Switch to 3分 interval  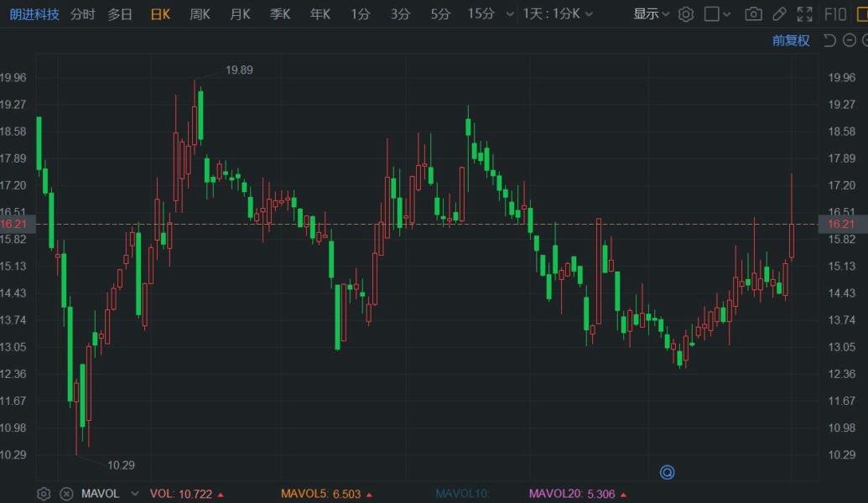[x=400, y=14]
